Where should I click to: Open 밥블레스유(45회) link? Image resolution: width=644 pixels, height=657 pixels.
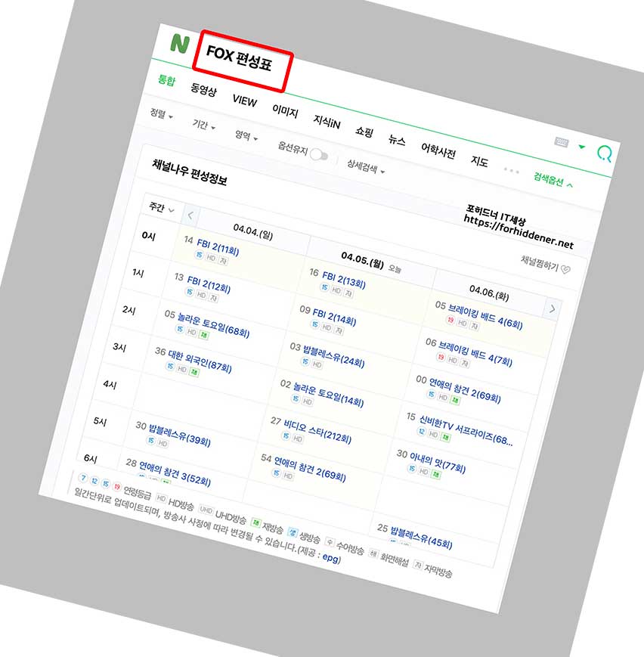pyautogui.click(x=421, y=538)
